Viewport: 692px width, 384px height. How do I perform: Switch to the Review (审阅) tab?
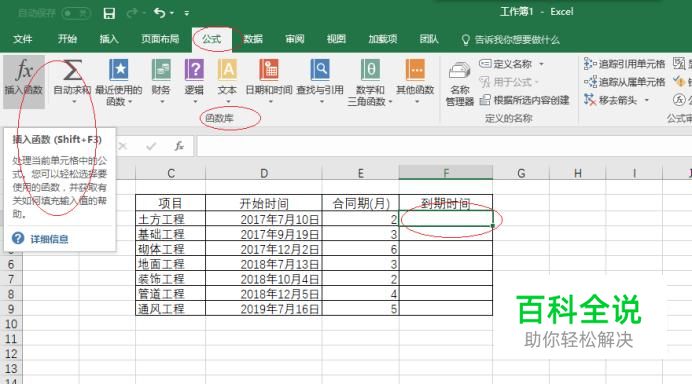[x=294, y=39]
